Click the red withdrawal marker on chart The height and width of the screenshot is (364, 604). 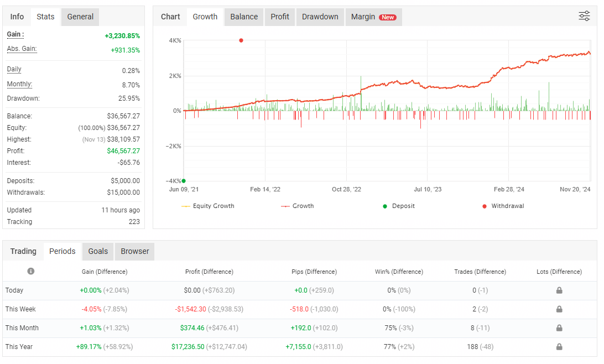[x=241, y=40]
